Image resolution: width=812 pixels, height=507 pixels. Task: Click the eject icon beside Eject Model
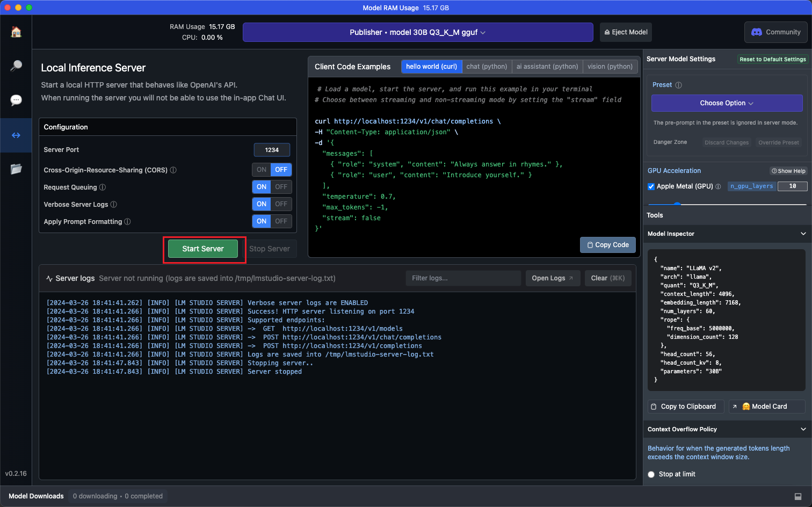607,32
